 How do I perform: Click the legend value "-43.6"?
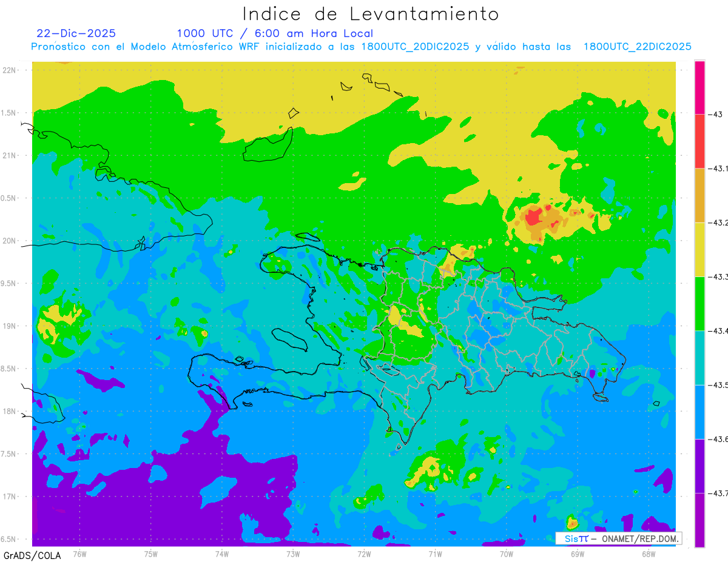(719, 439)
